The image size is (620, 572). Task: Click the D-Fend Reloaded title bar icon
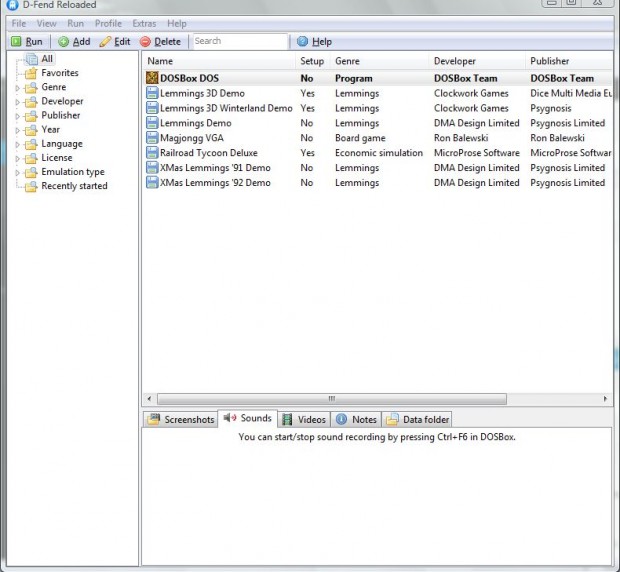(x=13, y=4)
